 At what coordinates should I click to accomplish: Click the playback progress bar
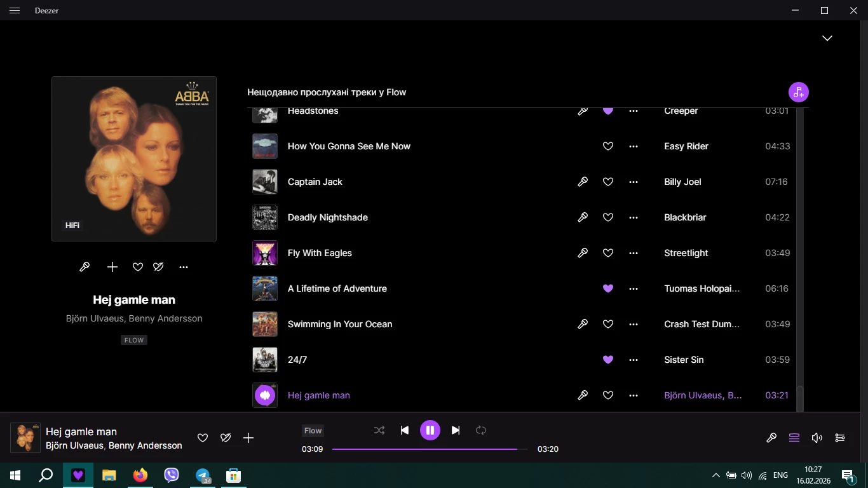[x=430, y=449]
